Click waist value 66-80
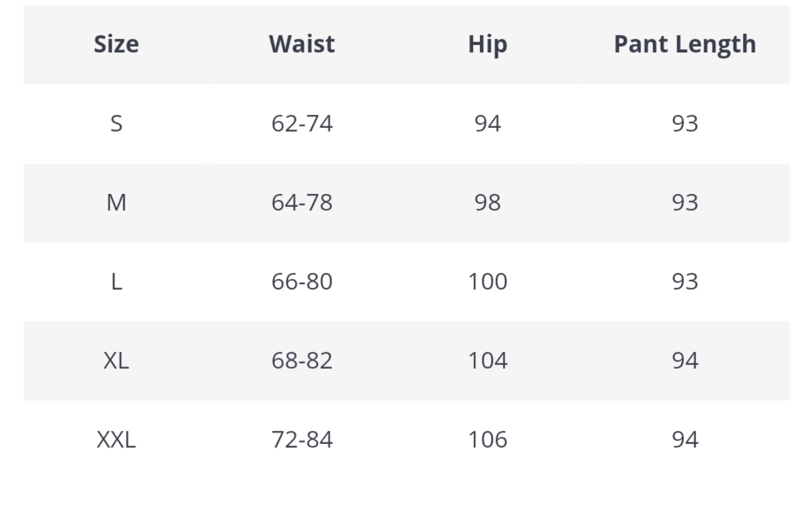Image resolution: width=812 pixels, height=507 pixels. click(x=302, y=281)
